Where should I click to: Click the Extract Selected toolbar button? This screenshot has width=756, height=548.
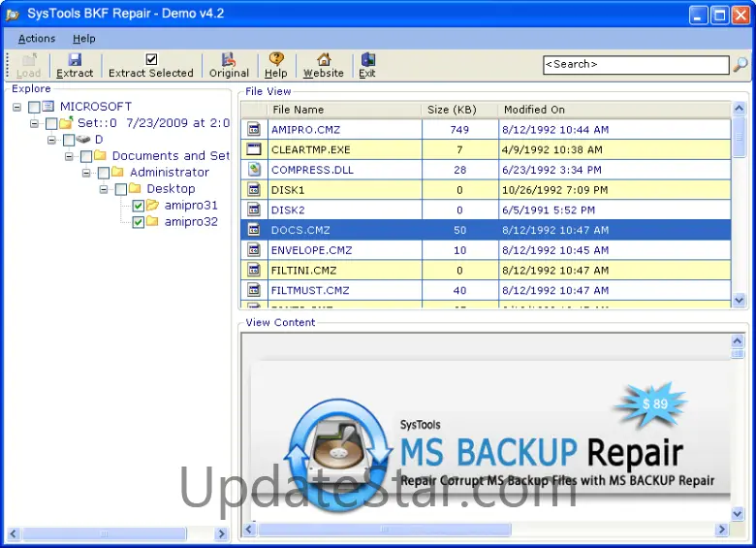tap(151, 66)
